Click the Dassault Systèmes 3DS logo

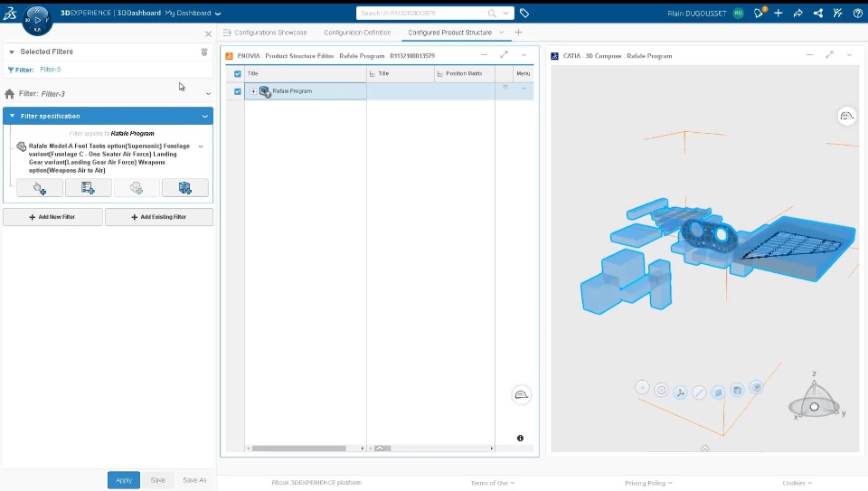10,14
